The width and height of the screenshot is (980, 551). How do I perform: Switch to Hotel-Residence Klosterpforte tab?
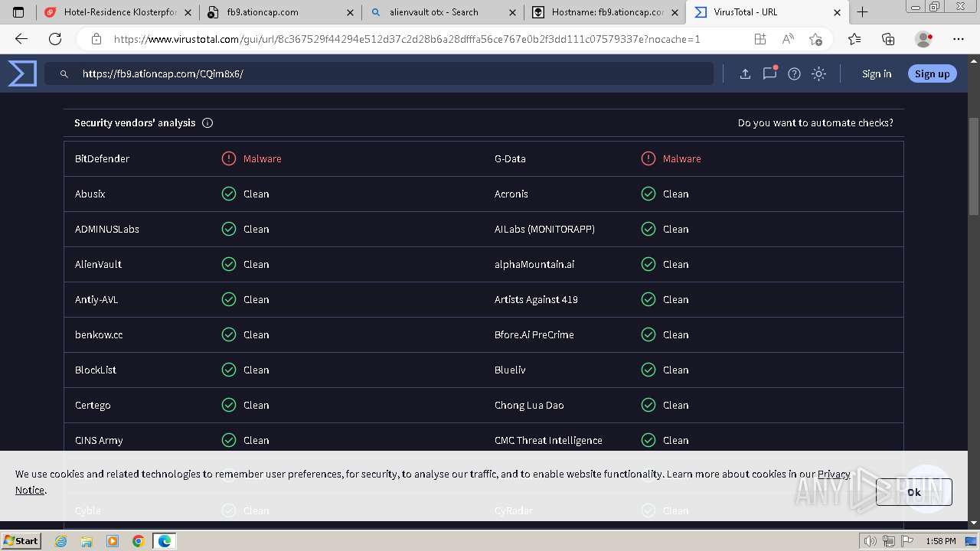(x=118, y=12)
